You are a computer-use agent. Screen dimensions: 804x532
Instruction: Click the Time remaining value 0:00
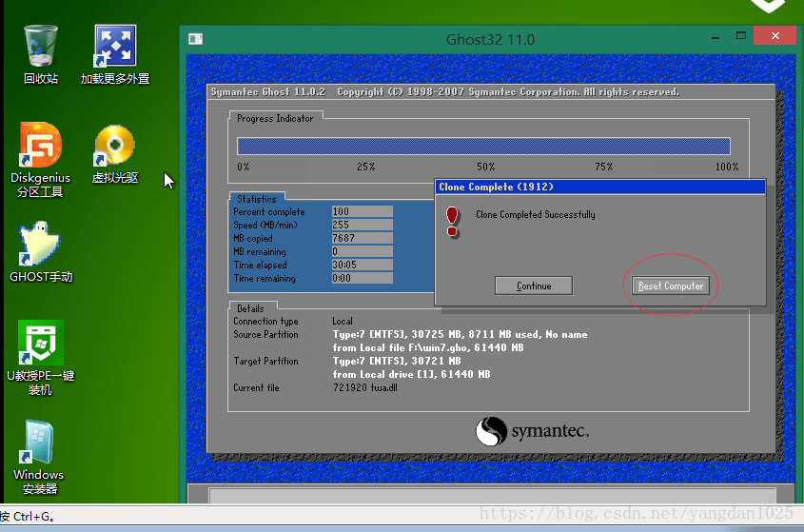[x=362, y=278]
